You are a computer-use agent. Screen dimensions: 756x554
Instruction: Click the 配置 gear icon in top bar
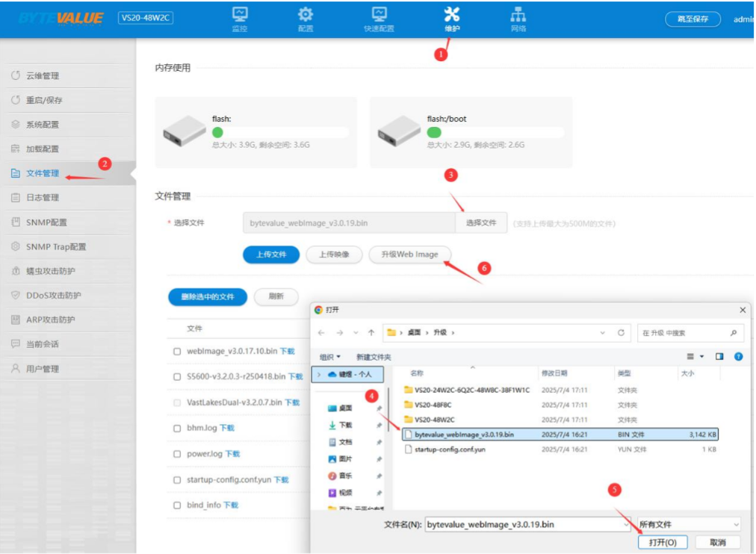(306, 15)
